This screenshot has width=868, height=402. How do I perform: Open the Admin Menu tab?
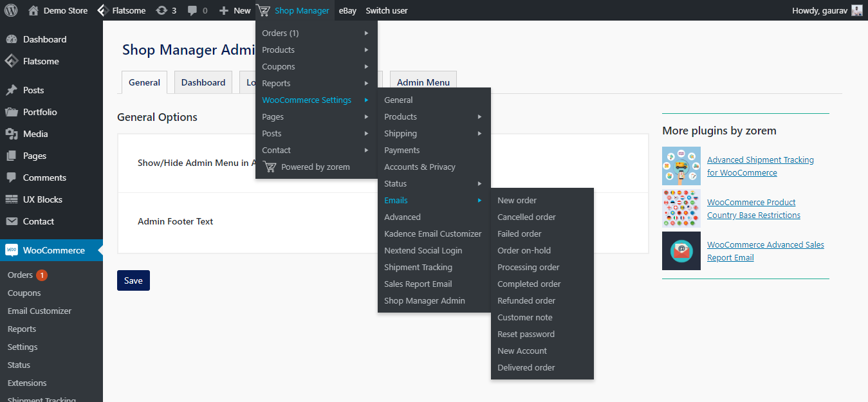point(423,82)
